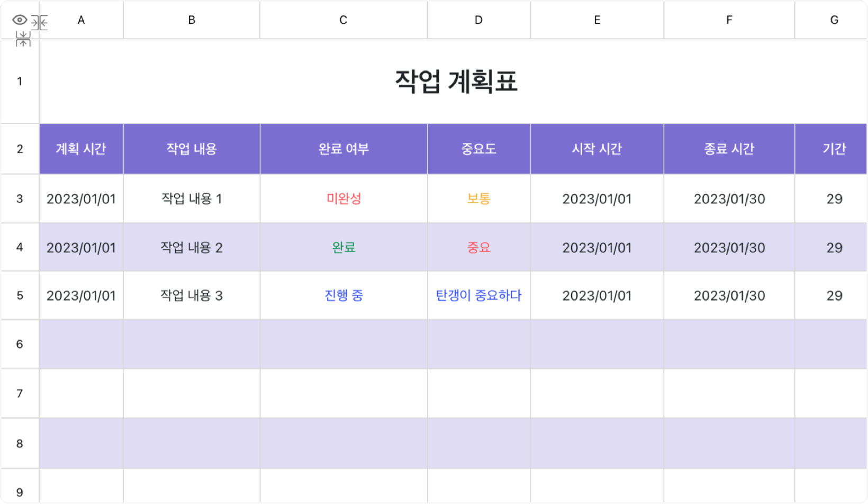
Task: Select 계획 시간 date in 작업 내용 3 row
Action: pos(81,295)
